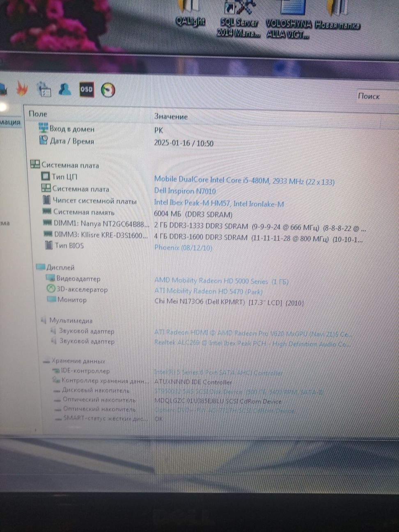399x532 pixels.
Task: Click the Поиск search field
Action: [x=377, y=96]
